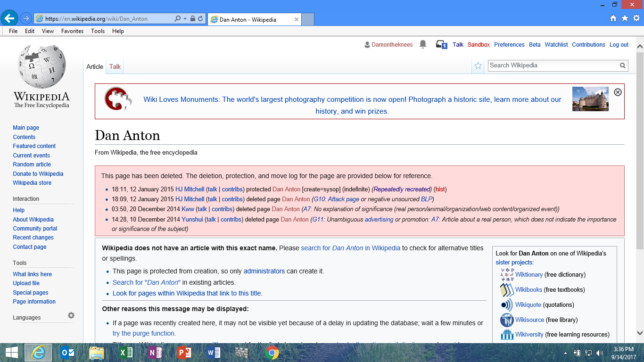Click the address bar refresh icon
This screenshot has width=644, height=362.
click(200, 19)
